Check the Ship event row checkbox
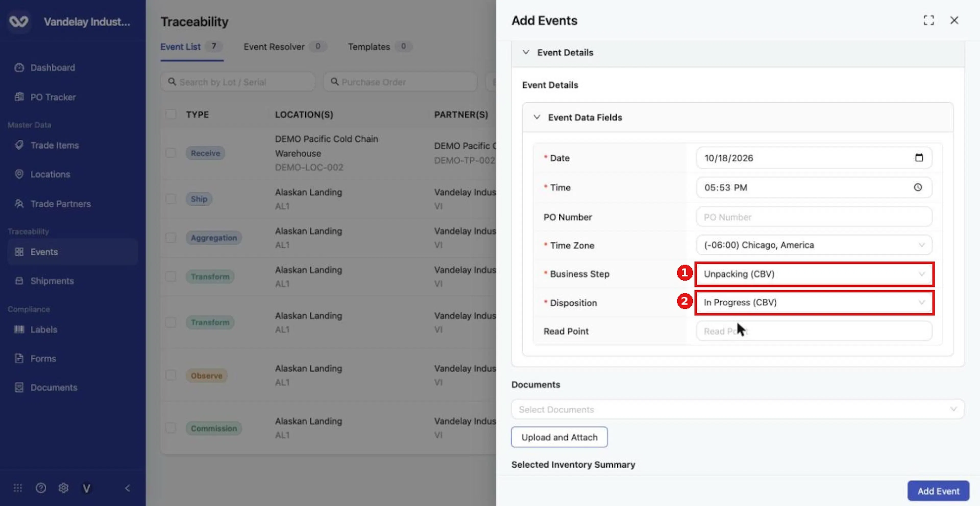The image size is (980, 506). point(171,199)
